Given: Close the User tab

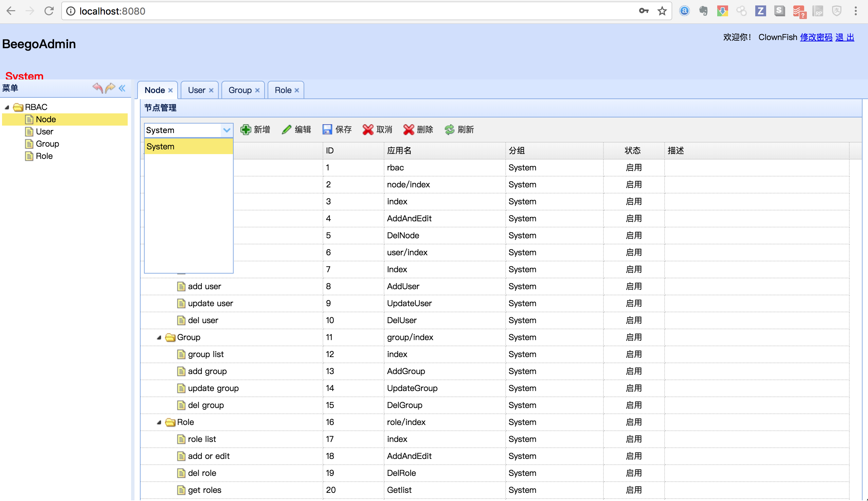Looking at the screenshot, I should [211, 90].
